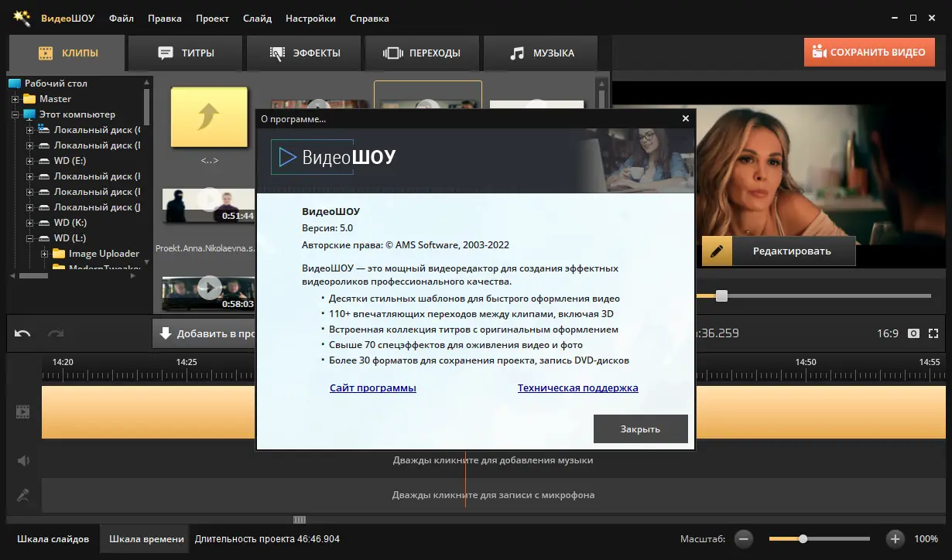Click the 16:9 aspect ratio label
Image resolution: width=952 pixels, height=560 pixels.
click(x=887, y=333)
